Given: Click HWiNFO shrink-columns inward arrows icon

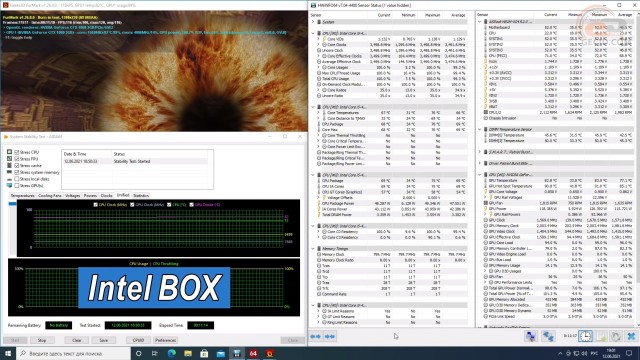Looking at the screenshot, I should tap(330, 336).
